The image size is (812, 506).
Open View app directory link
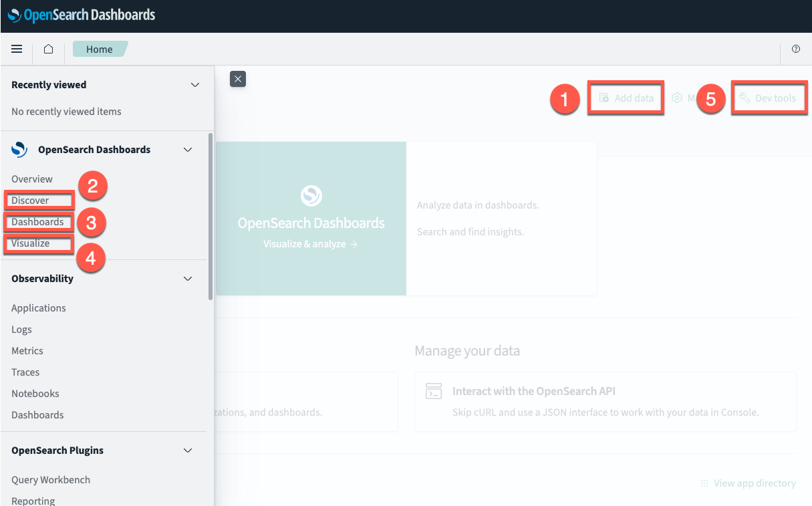coord(755,483)
